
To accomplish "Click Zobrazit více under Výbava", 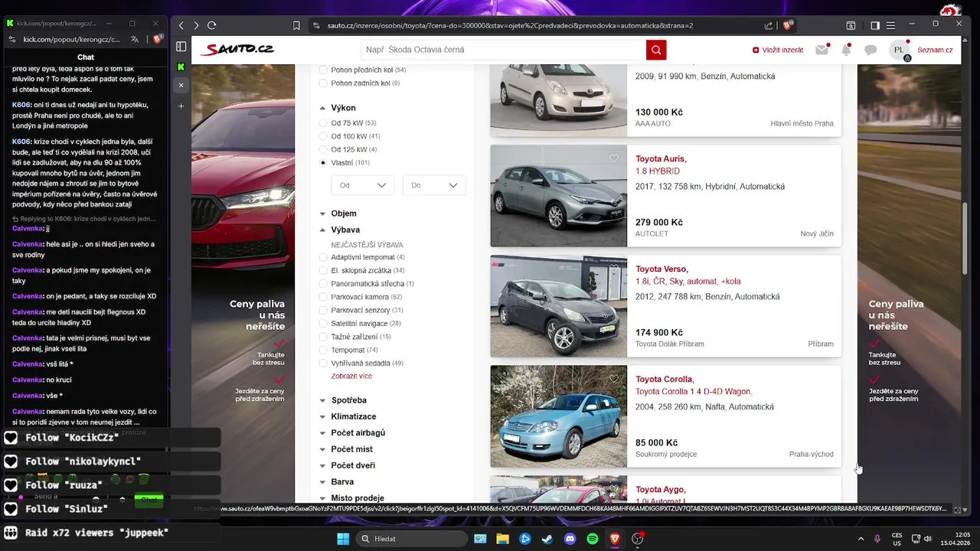I will click(351, 377).
